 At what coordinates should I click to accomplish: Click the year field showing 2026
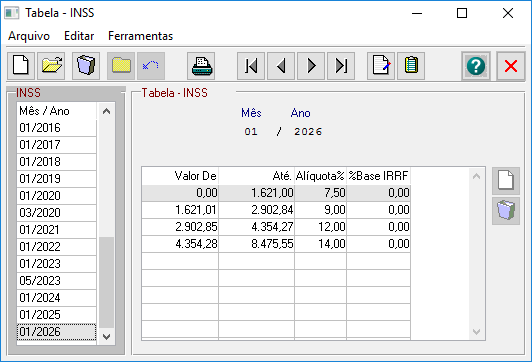(x=308, y=132)
